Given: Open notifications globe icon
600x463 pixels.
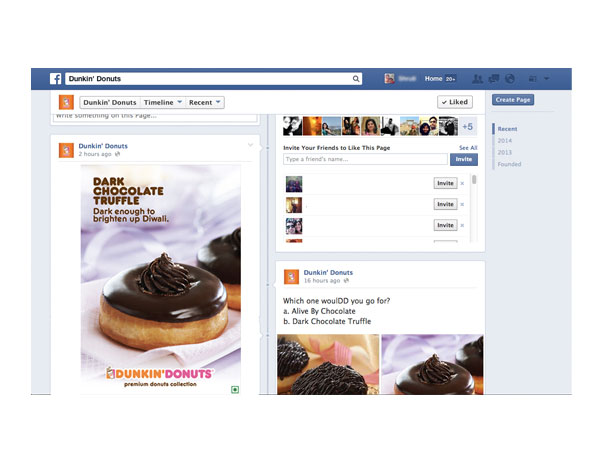Looking at the screenshot, I should pyautogui.click(x=510, y=79).
